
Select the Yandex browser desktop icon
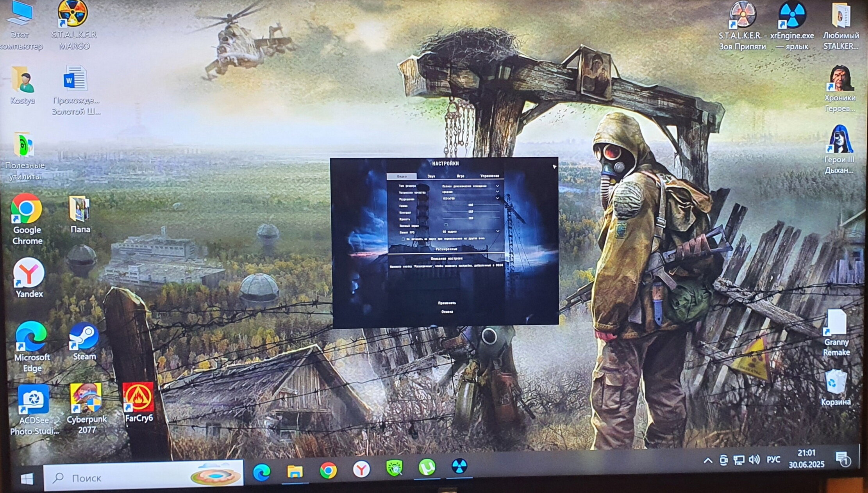(x=29, y=278)
